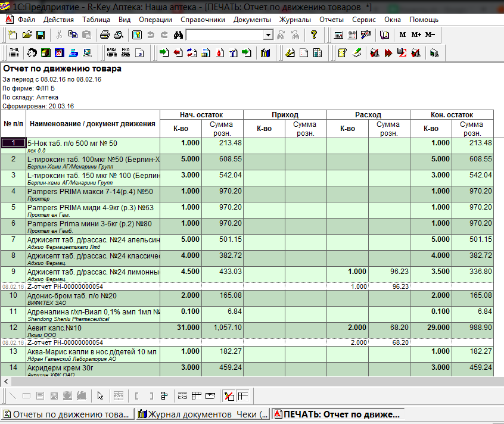The width and height of the screenshot is (504, 424).
Task: Open the Журналы menu
Action: click(295, 19)
